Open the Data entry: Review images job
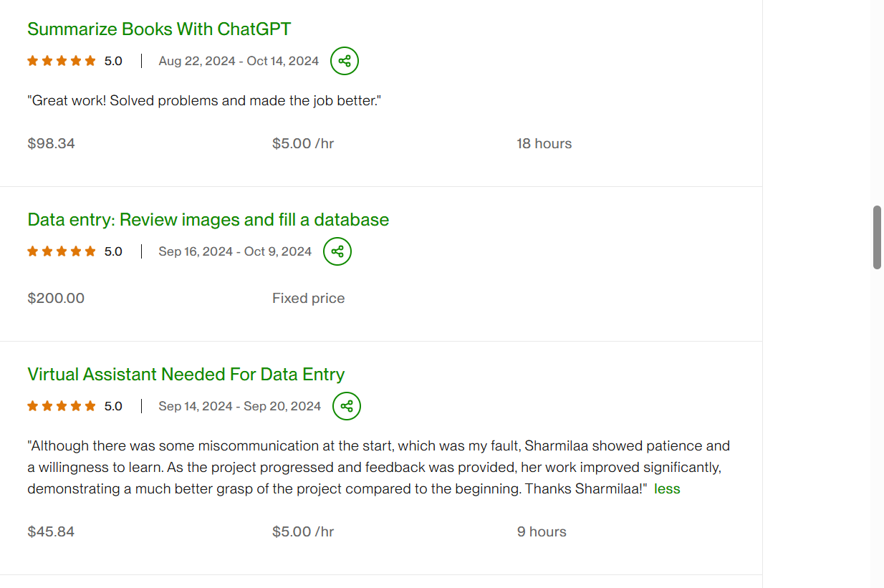 point(208,220)
